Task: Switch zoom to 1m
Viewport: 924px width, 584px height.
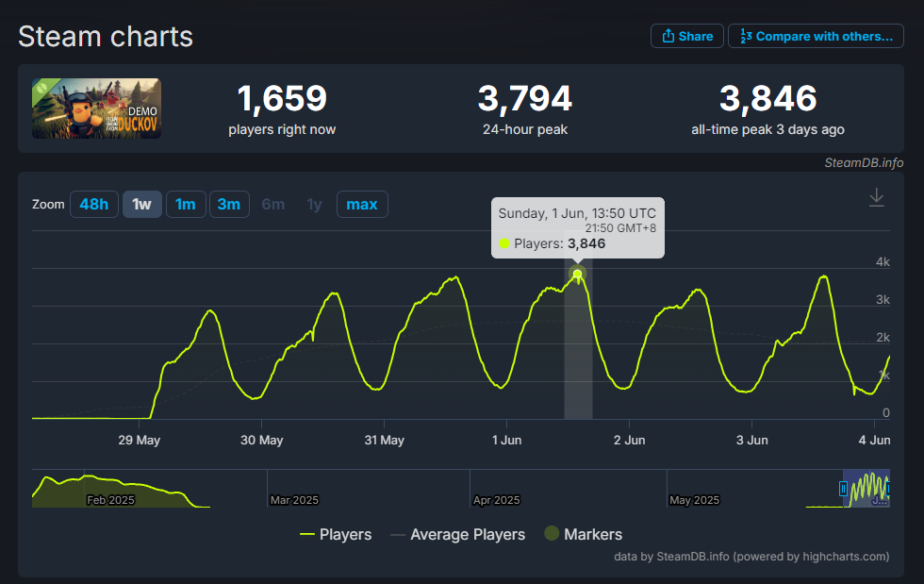Action: [186, 204]
